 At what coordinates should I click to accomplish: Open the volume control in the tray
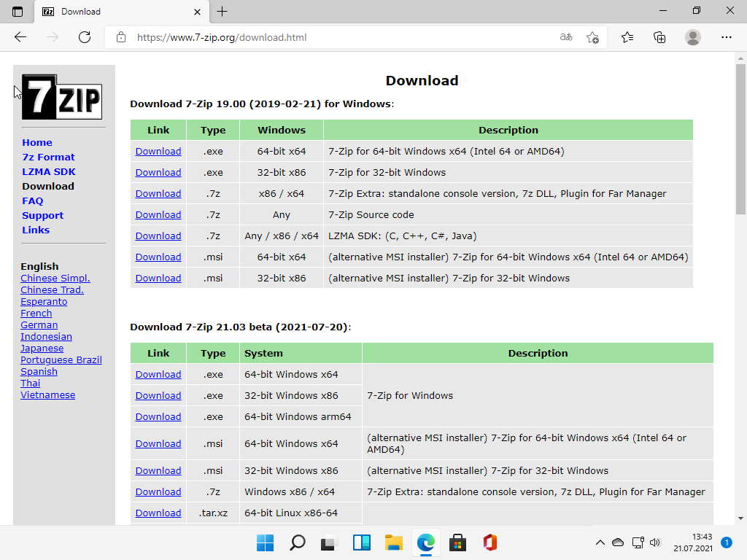(654, 542)
